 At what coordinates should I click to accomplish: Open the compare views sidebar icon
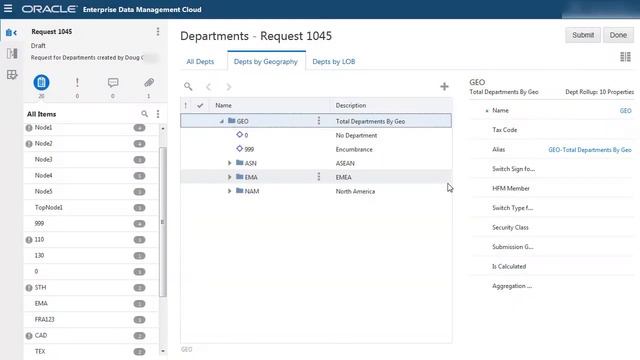12,53
